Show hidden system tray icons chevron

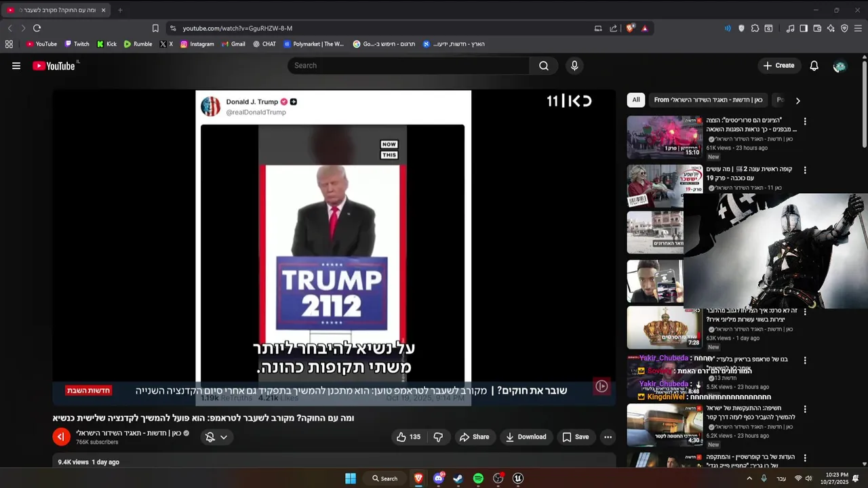tap(749, 479)
